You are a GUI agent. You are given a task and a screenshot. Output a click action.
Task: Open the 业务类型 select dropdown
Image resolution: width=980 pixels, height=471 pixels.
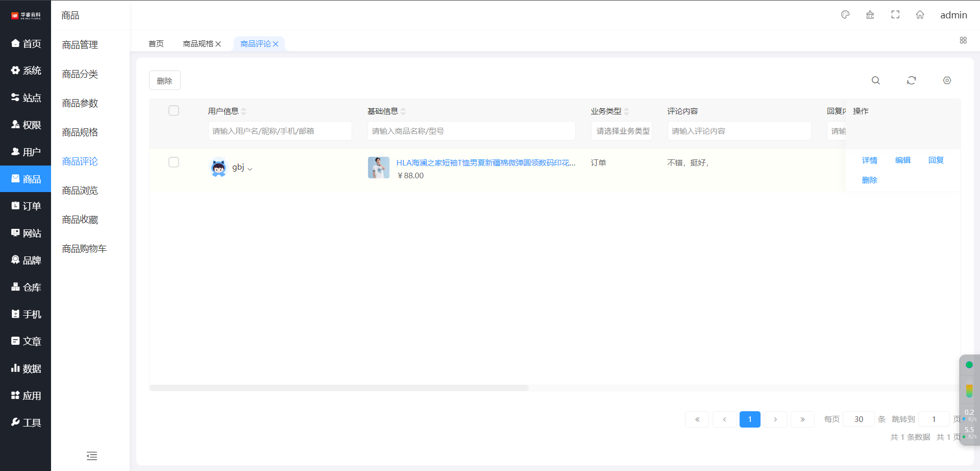coord(622,131)
